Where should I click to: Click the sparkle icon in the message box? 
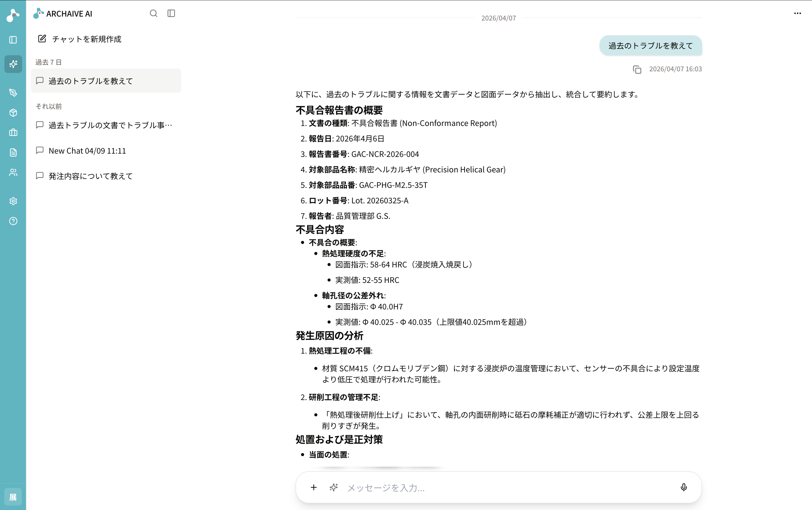click(x=334, y=487)
